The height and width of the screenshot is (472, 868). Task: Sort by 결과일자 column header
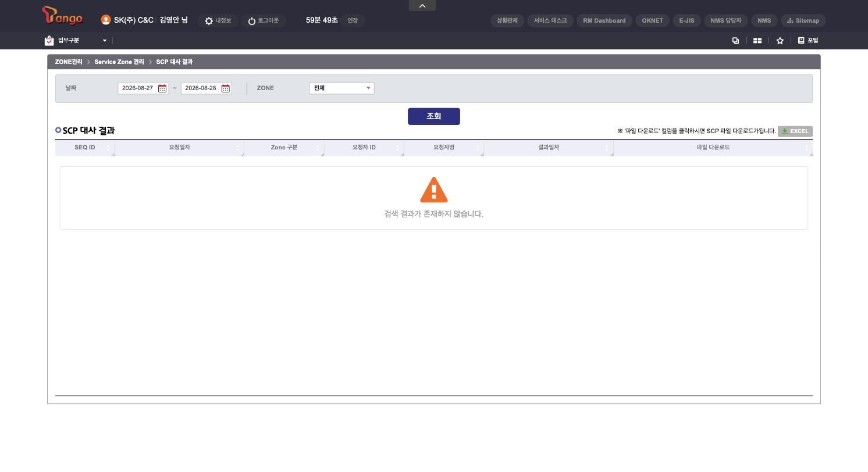pyautogui.click(x=549, y=148)
